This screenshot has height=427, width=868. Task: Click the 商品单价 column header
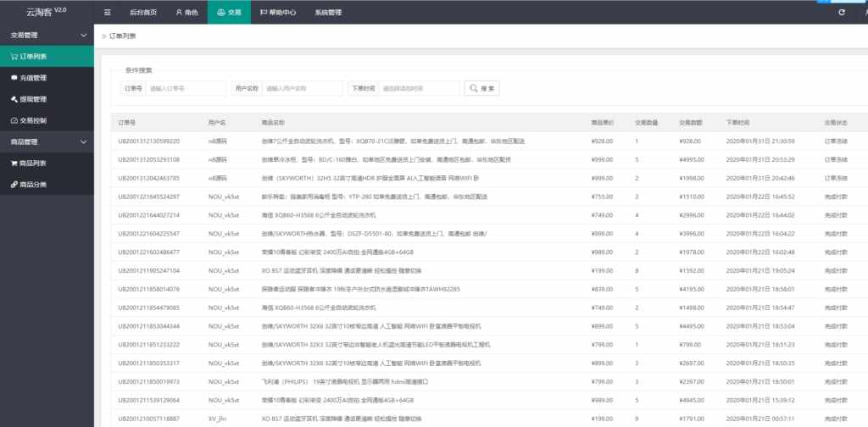click(603, 123)
